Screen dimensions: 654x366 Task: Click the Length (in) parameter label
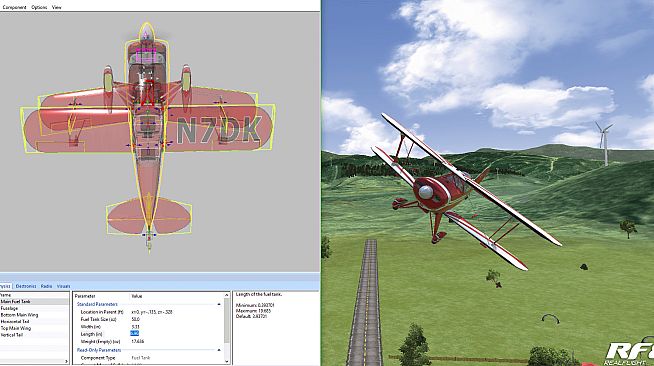click(x=91, y=334)
